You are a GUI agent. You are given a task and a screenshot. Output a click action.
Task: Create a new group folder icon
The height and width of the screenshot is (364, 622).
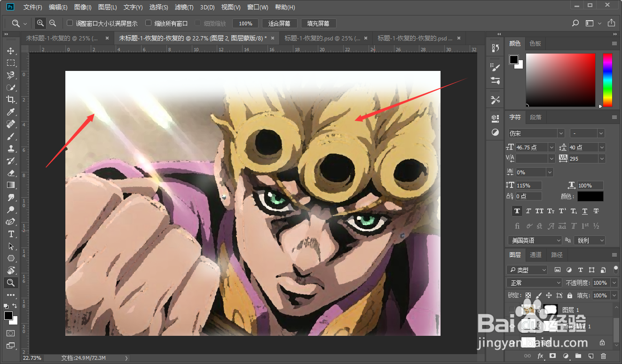578,356
